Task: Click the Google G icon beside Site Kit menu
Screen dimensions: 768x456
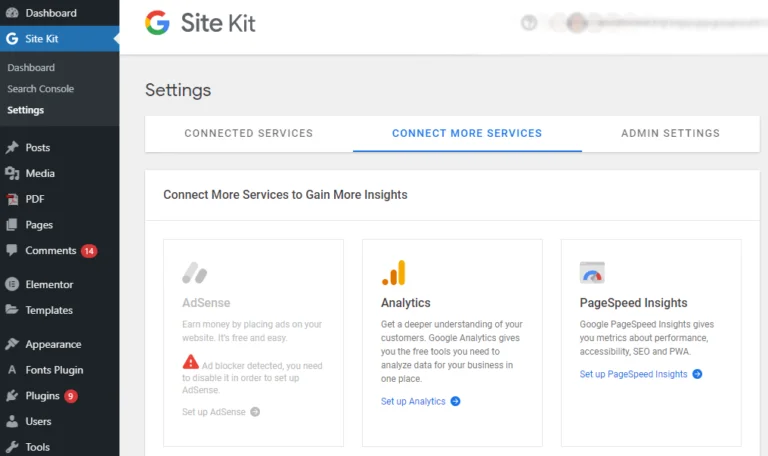Action: [x=12, y=39]
